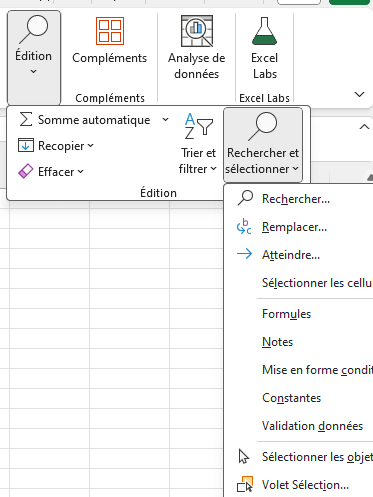Image resolution: width=373 pixels, height=497 pixels.
Task: Click the Sélectionner les objets cursor icon
Action: (x=244, y=456)
